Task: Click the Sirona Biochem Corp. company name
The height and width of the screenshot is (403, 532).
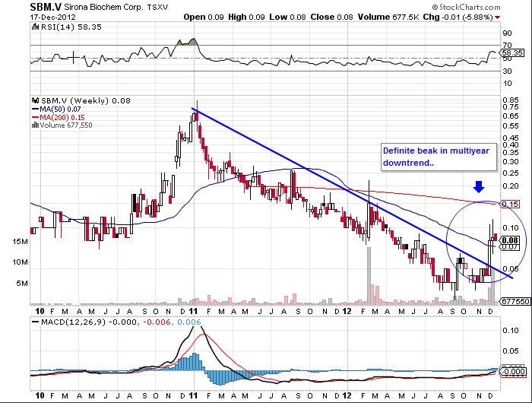Action: tap(104, 7)
